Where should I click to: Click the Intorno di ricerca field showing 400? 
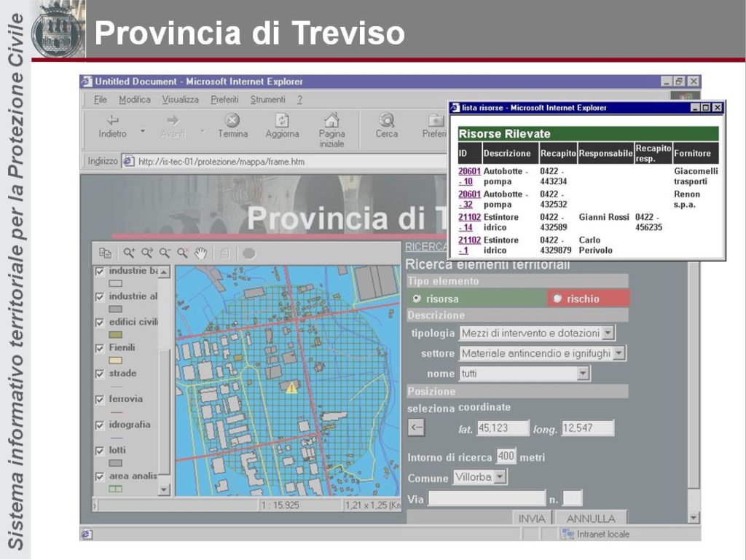(506, 457)
